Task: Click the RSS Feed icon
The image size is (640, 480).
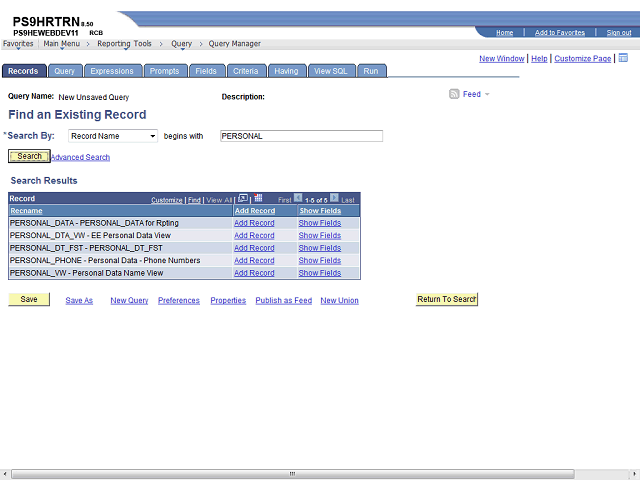Action: pos(454,94)
